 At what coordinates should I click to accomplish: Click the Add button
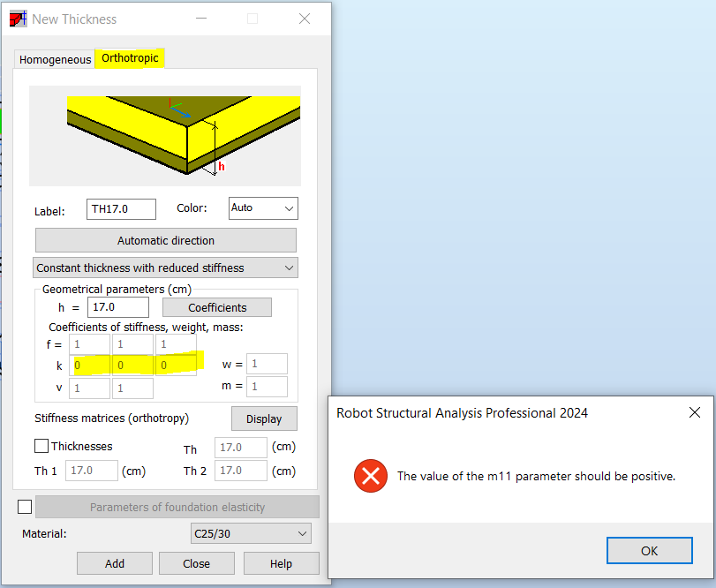(115, 563)
